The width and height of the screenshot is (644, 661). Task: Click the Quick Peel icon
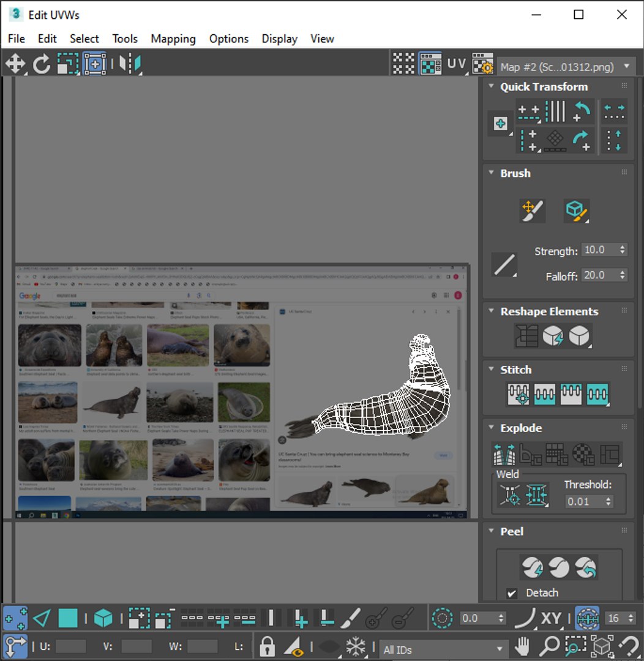point(532,567)
